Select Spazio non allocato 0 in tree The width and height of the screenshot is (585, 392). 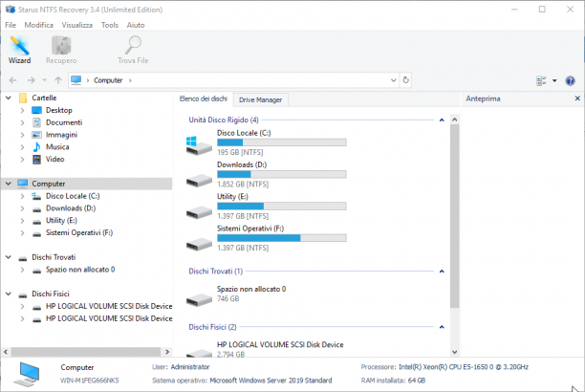click(80, 270)
